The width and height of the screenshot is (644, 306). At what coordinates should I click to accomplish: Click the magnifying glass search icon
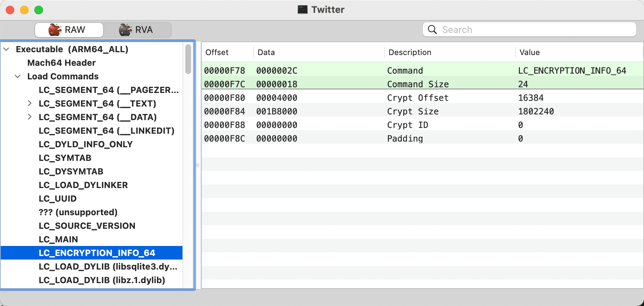(432, 29)
